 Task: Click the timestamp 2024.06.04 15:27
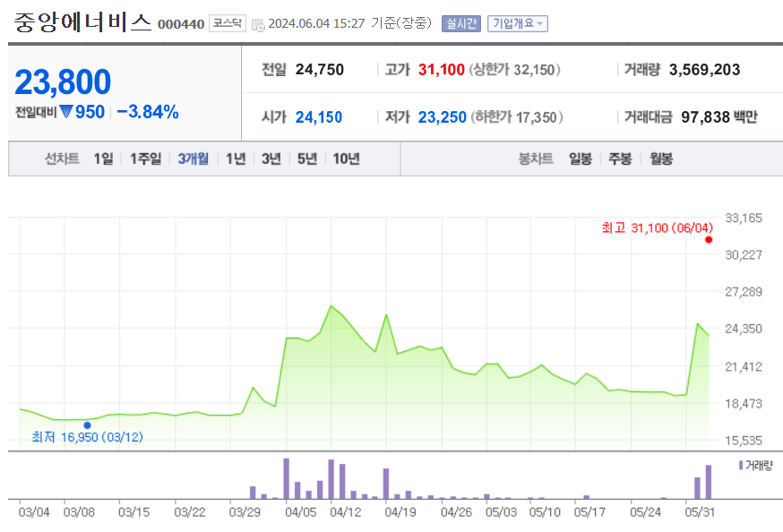(x=316, y=23)
